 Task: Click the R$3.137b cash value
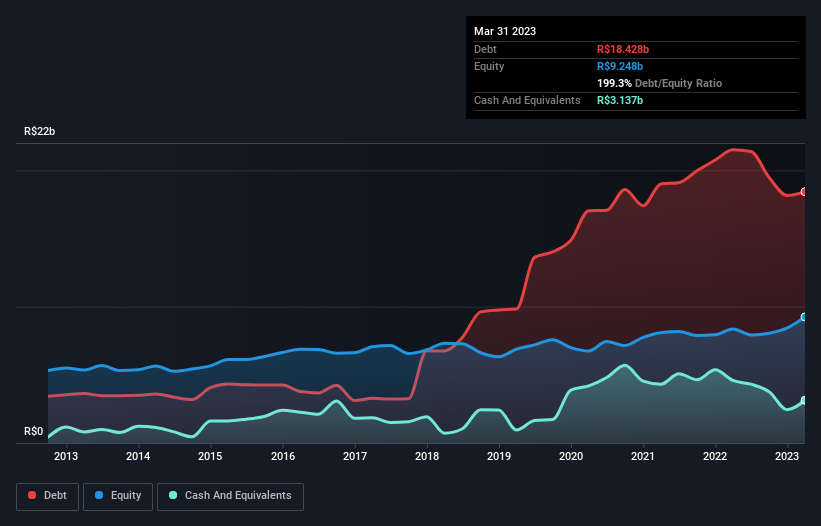point(619,100)
